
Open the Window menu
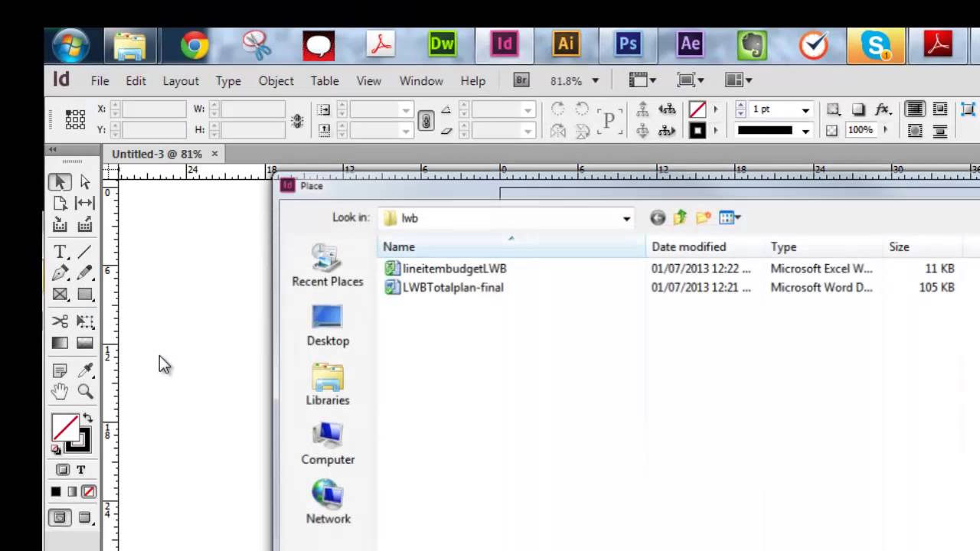(x=421, y=80)
